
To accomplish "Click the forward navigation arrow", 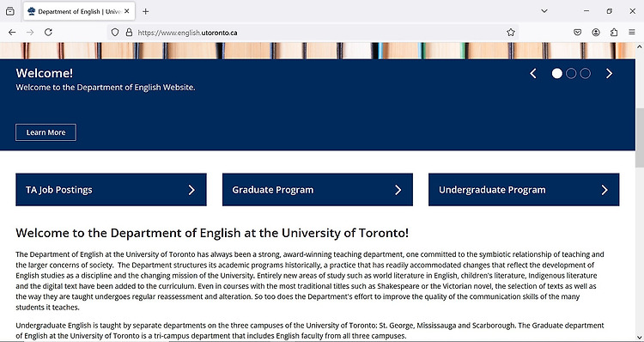I will (30, 32).
